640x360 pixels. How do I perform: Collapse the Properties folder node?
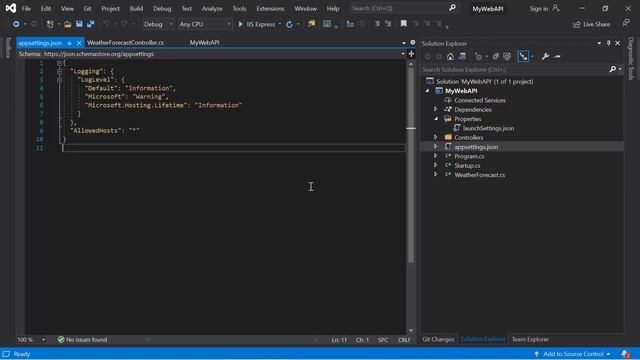coord(436,119)
